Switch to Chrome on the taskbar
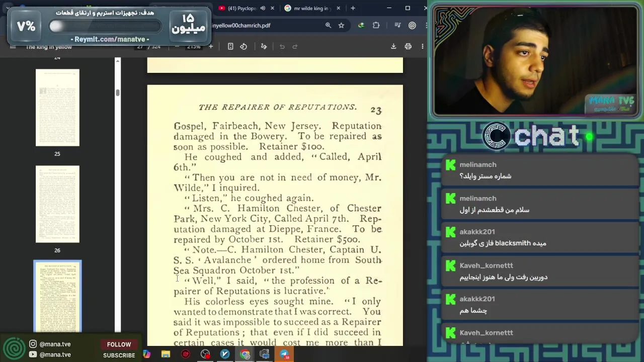This screenshot has width=644, height=362. click(245, 354)
